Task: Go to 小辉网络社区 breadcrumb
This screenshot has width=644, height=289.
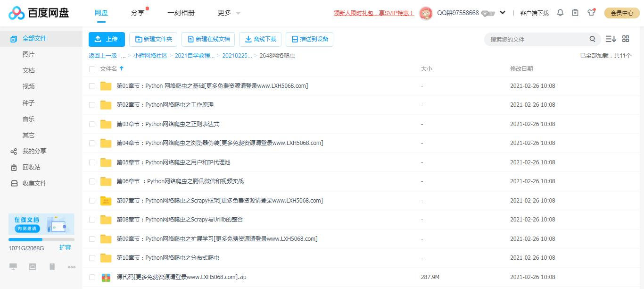Action: (x=150, y=56)
